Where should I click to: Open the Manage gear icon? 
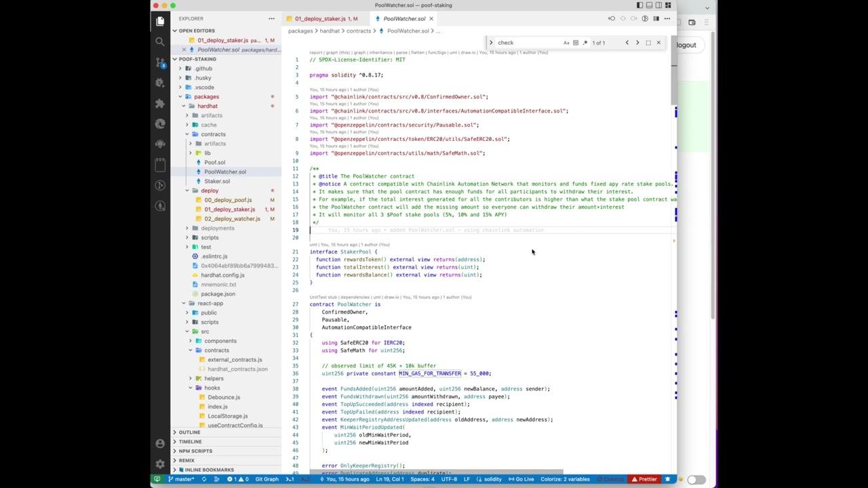coord(160,464)
